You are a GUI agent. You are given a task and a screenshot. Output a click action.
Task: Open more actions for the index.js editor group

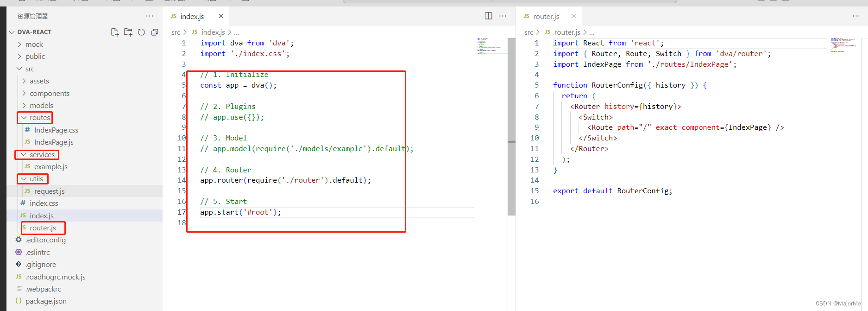click(x=503, y=16)
